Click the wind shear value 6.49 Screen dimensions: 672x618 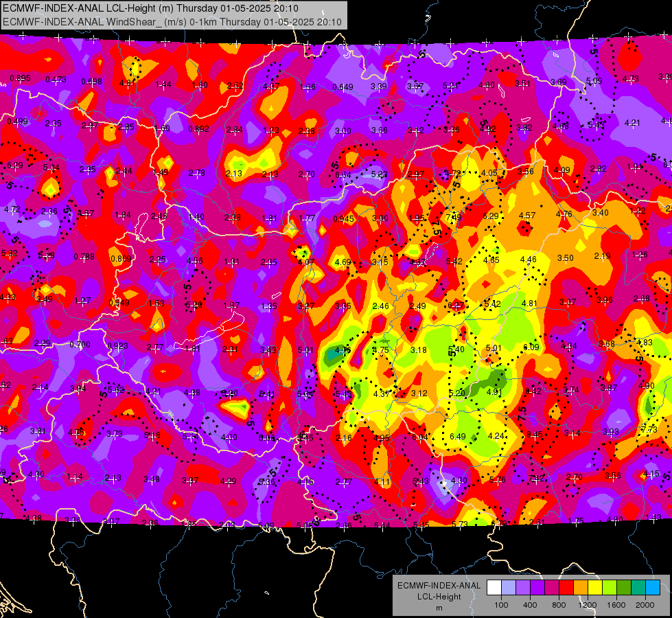pos(458,436)
